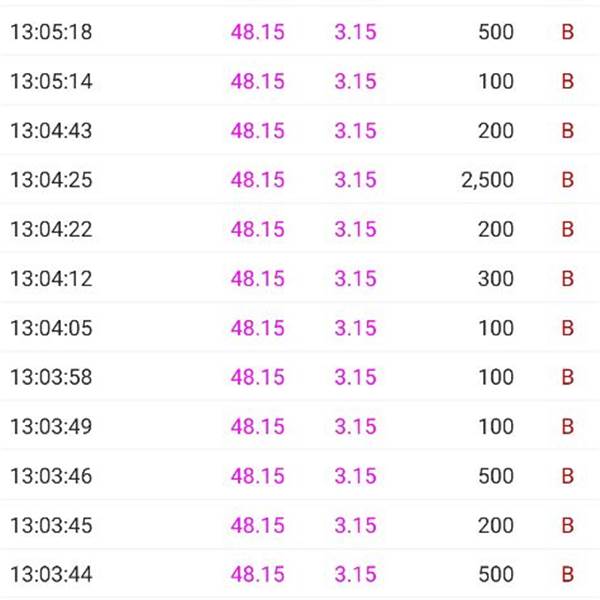This screenshot has height=600, width=600.
Task: Select the 13:03:44 timestamp
Action: point(51,574)
